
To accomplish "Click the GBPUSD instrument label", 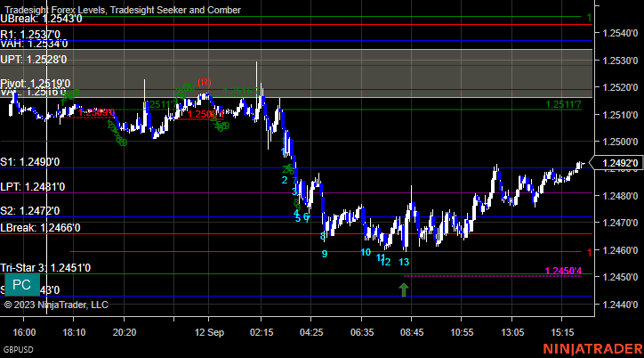I will 19,350.
